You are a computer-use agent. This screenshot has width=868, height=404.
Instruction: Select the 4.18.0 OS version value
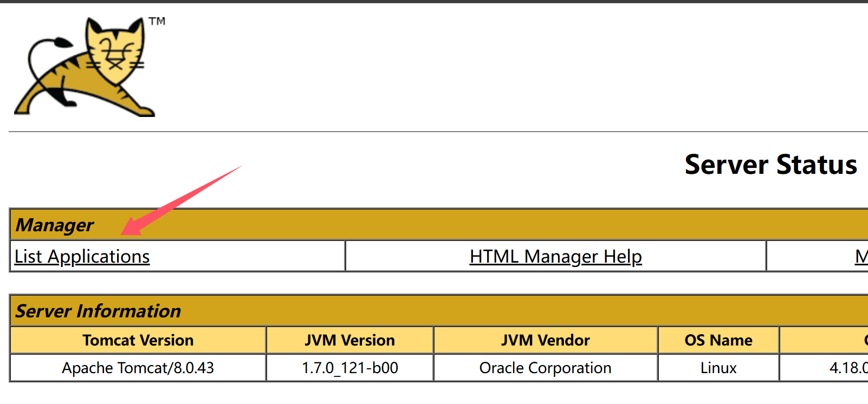(848, 368)
